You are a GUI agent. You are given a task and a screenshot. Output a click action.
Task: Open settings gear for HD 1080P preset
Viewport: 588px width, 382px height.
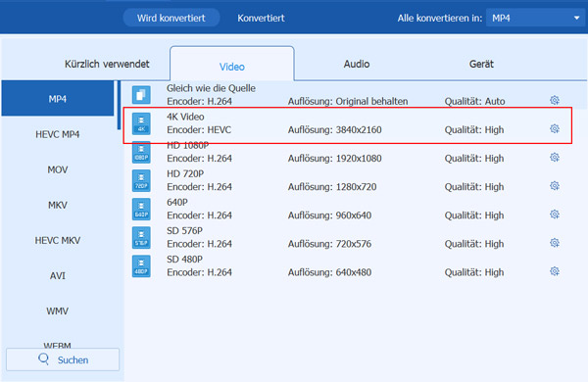coord(555,157)
